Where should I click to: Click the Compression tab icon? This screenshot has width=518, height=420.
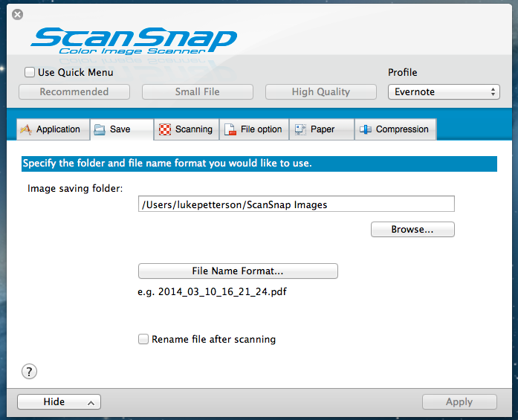(366, 129)
